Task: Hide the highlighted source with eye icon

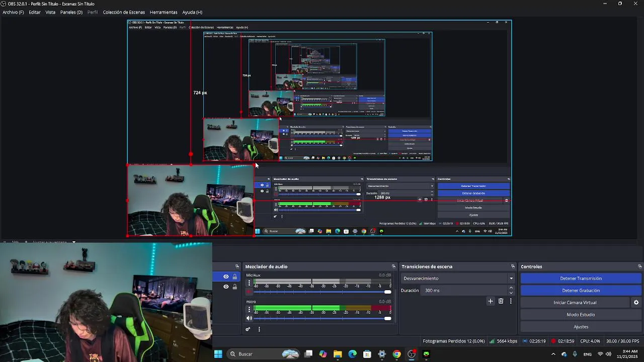Action: pos(226,277)
